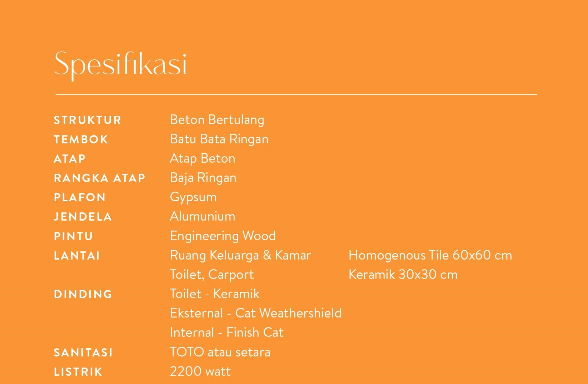Click the Eksternal - Cat Weathershield line

pyautogui.click(x=255, y=313)
